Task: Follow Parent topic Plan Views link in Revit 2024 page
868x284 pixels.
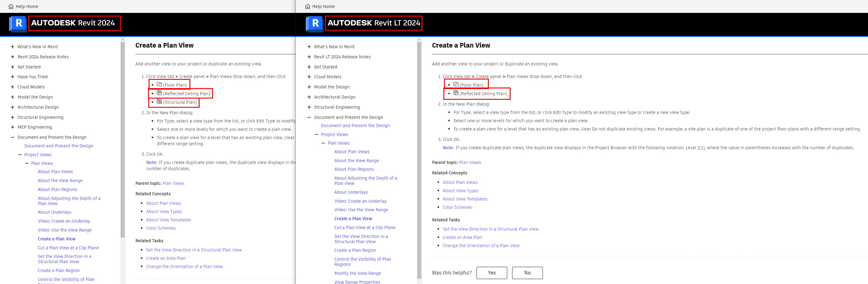Action: point(173,183)
